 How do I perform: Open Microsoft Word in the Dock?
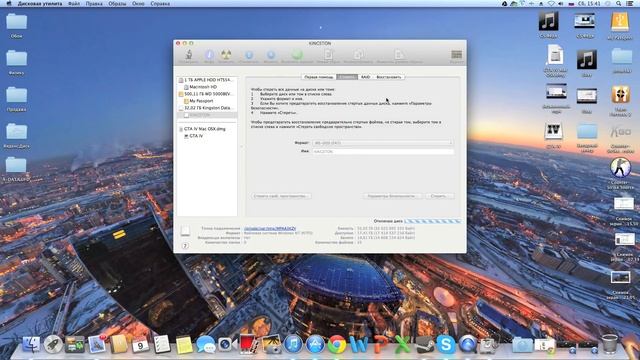tap(359, 344)
